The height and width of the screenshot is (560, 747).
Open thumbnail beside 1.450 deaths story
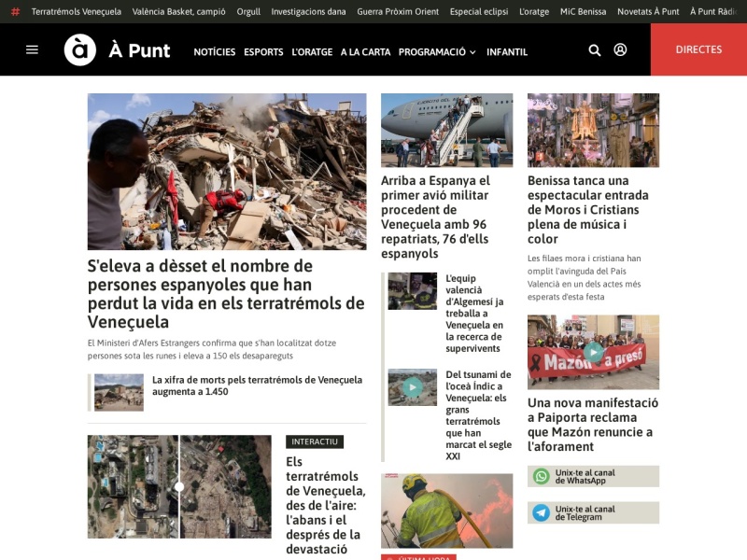119,392
